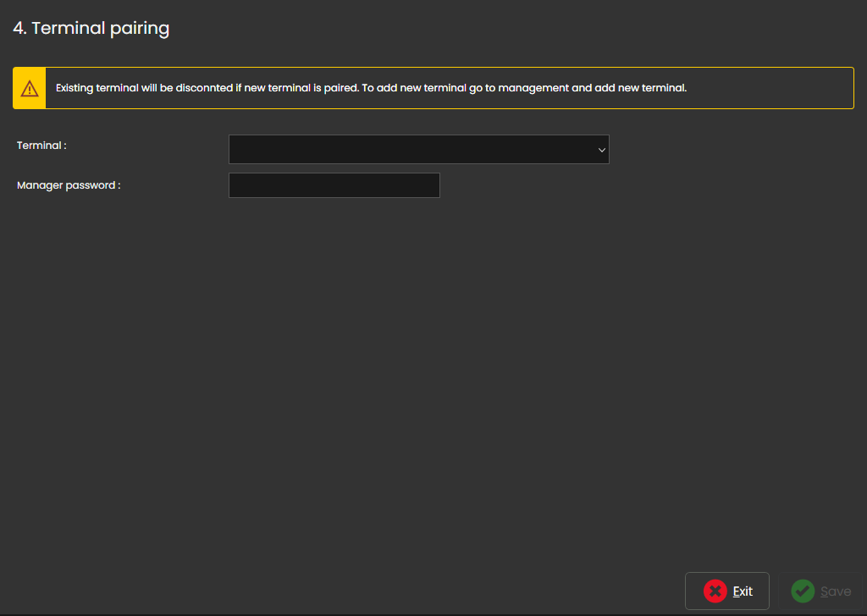Click the underlined Exit text label
This screenshot has height=616, width=867.
tap(743, 591)
